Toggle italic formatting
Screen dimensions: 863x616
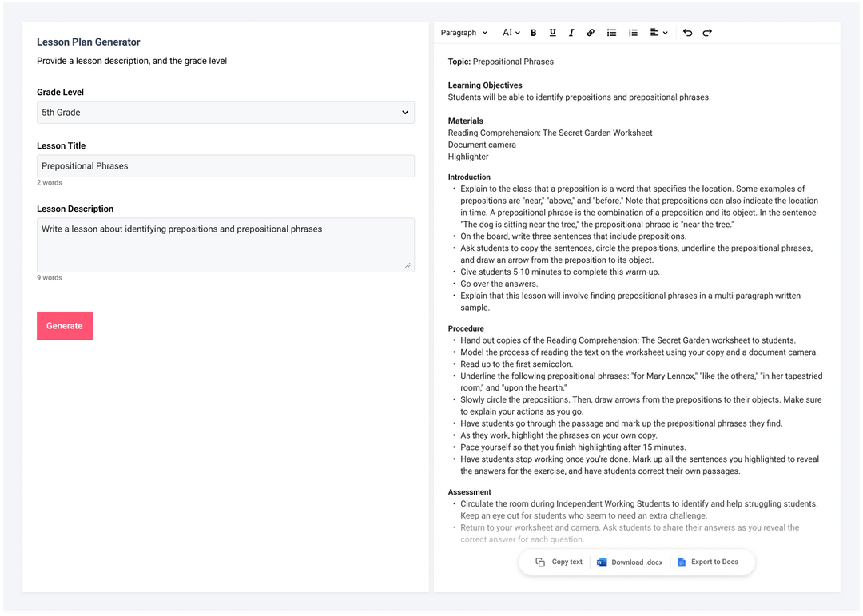(571, 32)
